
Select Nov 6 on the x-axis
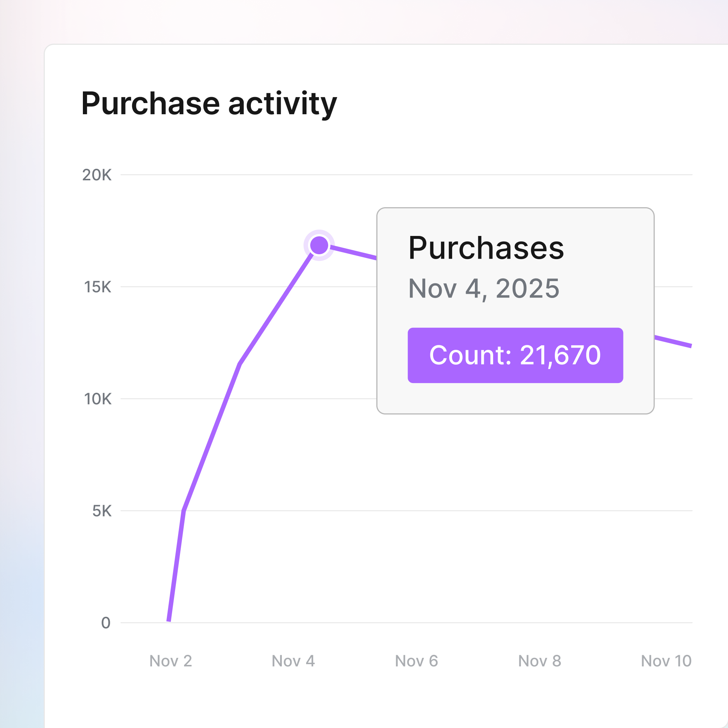pos(416,661)
